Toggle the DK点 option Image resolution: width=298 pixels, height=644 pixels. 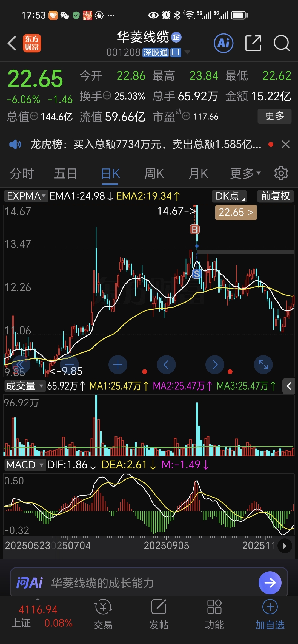tap(229, 196)
